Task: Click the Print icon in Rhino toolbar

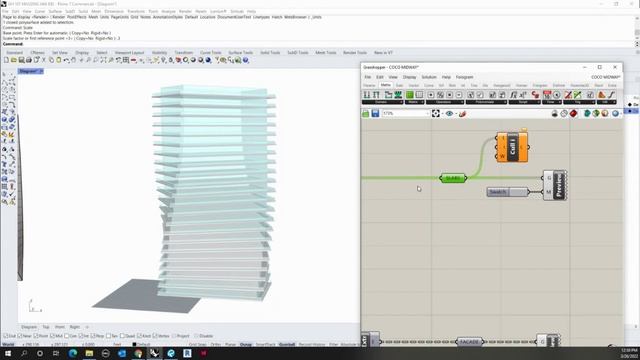Action: coord(29,60)
